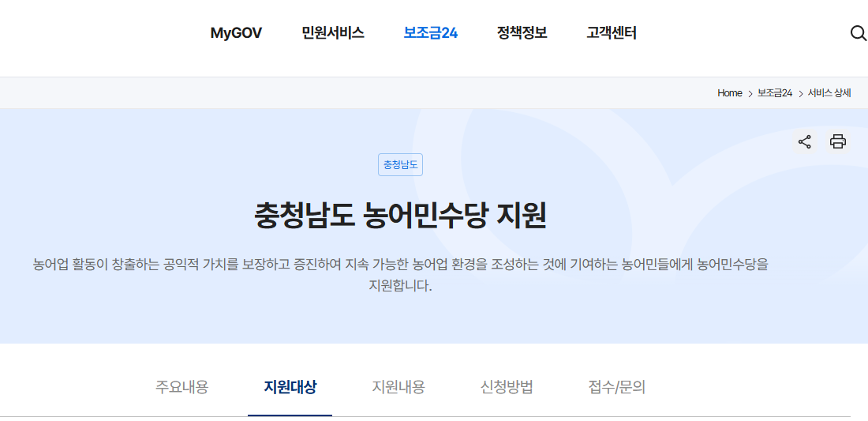Open the MyGOV menu
Viewport: 868px width, 421px height.
(x=236, y=33)
